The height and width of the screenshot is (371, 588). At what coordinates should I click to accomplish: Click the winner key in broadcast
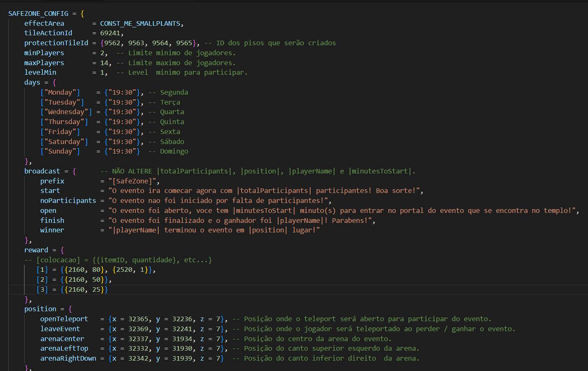52,230
